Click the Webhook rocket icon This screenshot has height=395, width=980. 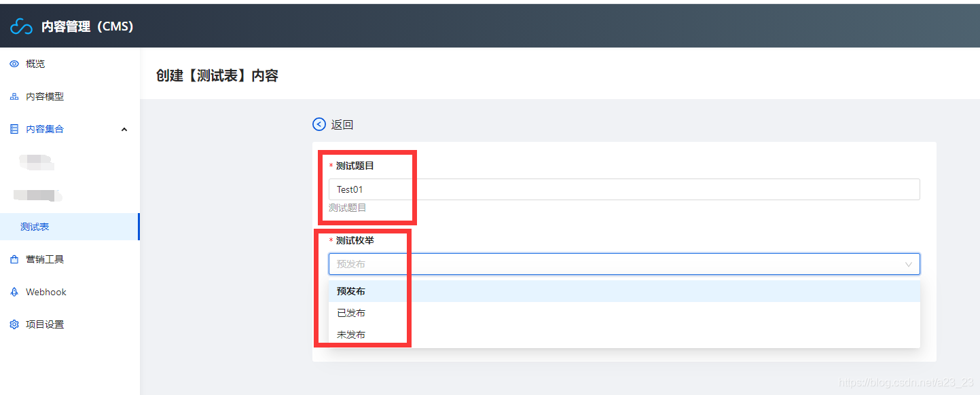tap(14, 292)
